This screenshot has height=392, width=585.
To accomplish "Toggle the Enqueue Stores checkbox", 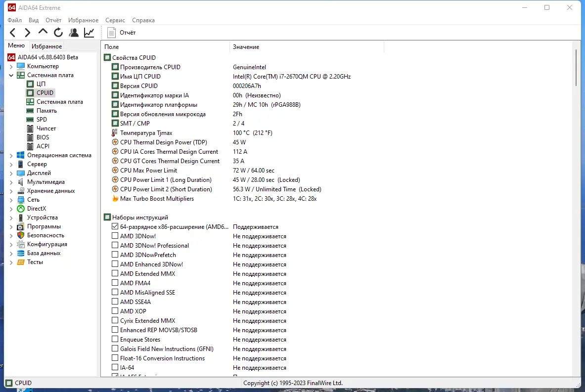I will (115, 339).
